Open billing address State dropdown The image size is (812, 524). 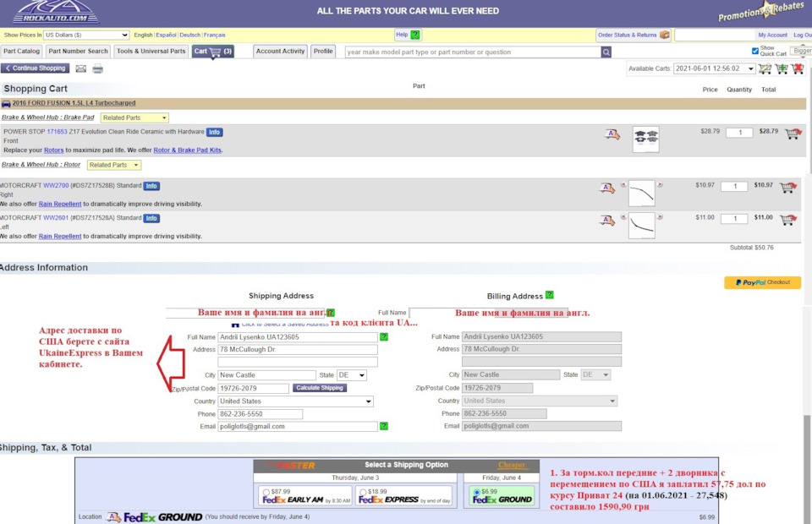point(595,374)
